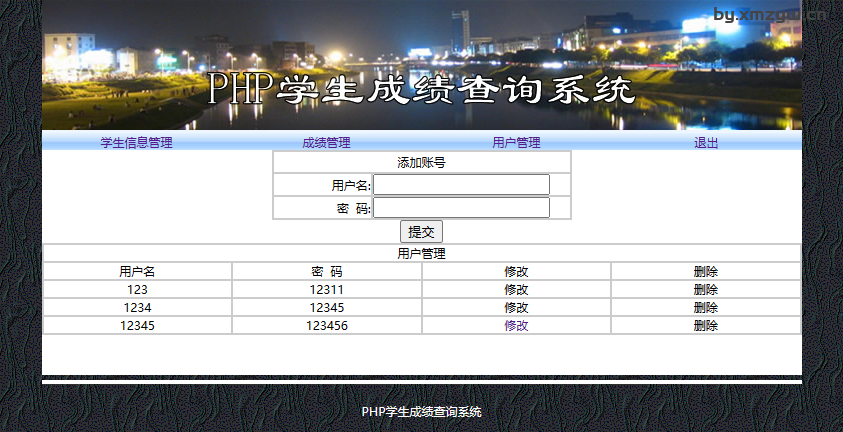
Task: Select the username cell 1234
Action: tap(138, 308)
